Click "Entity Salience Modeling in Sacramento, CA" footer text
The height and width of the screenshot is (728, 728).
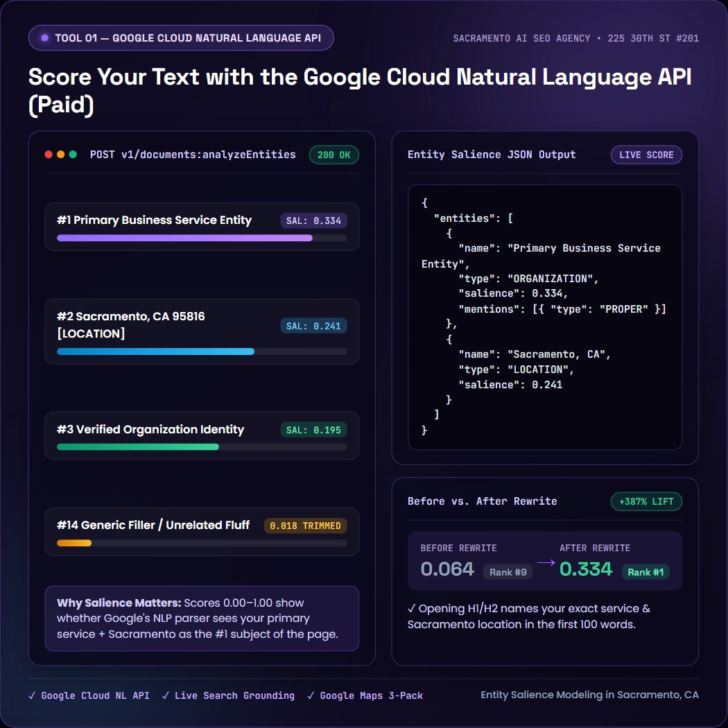click(x=589, y=695)
